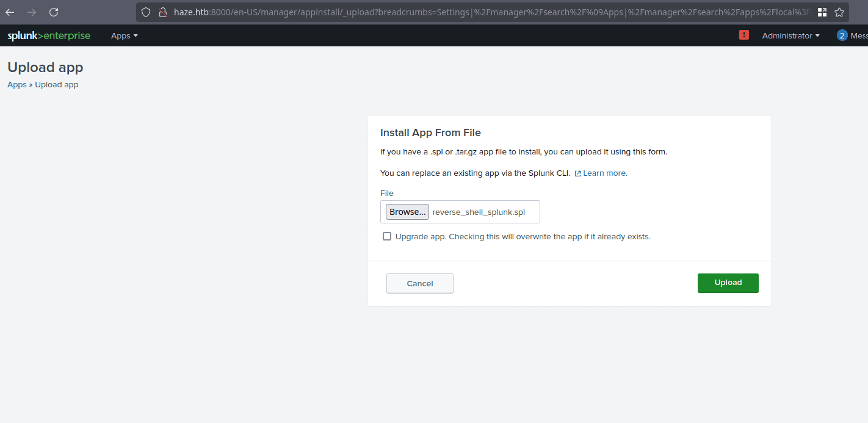The image size is (868, 423).
Task: Open the red health alert indicator
Action: click(743, 35)
